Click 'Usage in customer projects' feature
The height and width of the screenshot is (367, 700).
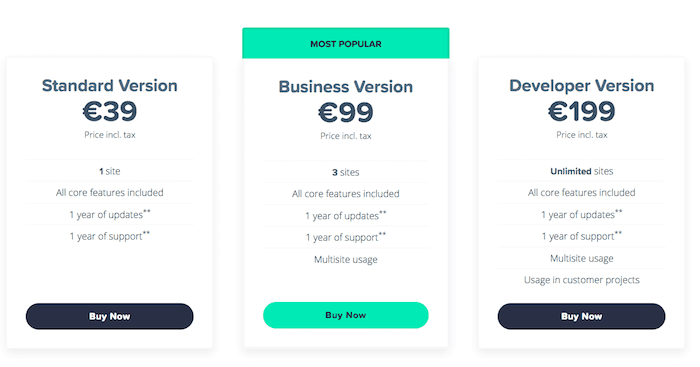pyautogui.click(x=581, y=280)
